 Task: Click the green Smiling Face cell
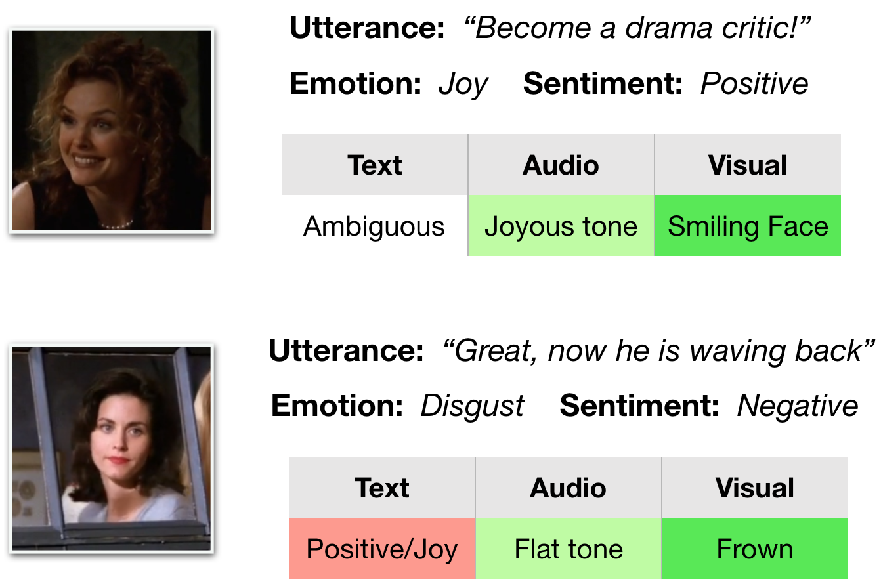click(748, 226)
